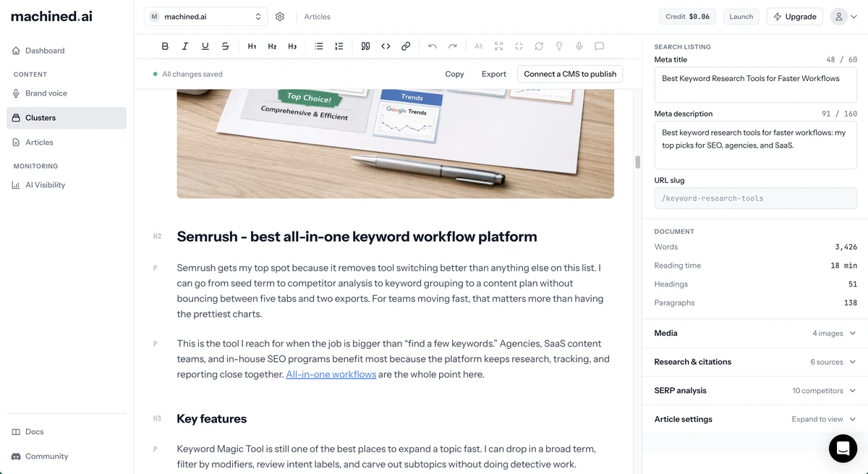This screenshot has height=474, width=868.
Task: Click the microphone brand voice toolbar icon
Action: [579, 46]
